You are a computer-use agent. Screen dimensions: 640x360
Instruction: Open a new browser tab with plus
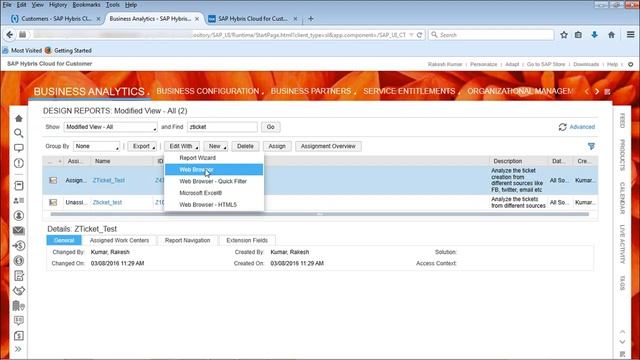click(311, 19)
